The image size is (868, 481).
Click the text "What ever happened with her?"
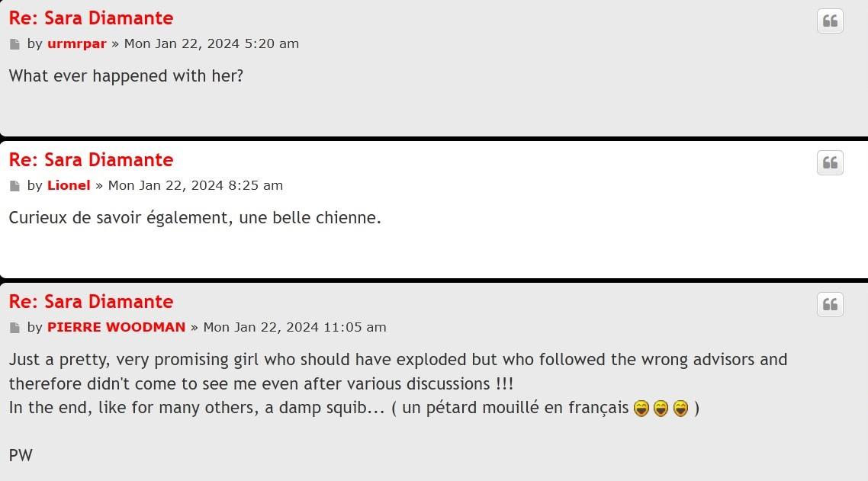pyautogui.click(x=126, y=76)
